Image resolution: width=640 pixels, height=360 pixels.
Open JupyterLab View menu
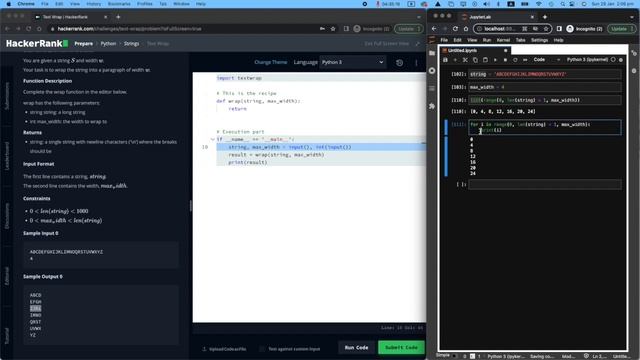472,40
